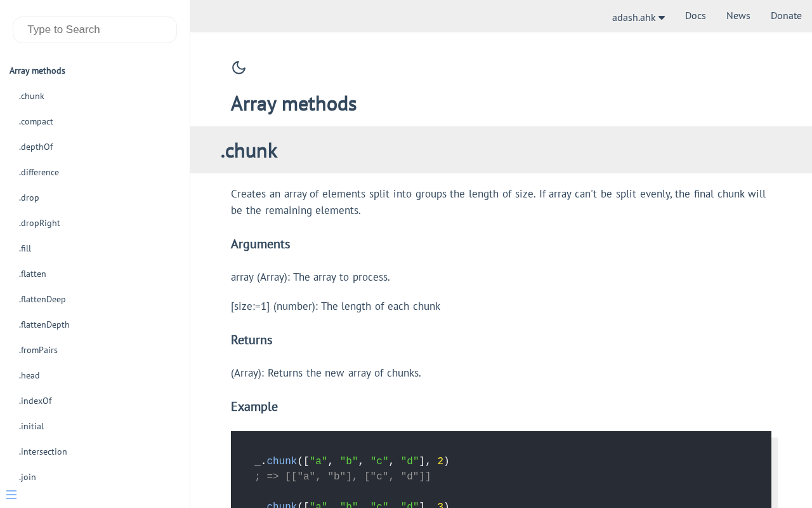Viewport: 812px width, 508px height.
Task: Jump to the .intersection method
Action: (x=43, y=451)
